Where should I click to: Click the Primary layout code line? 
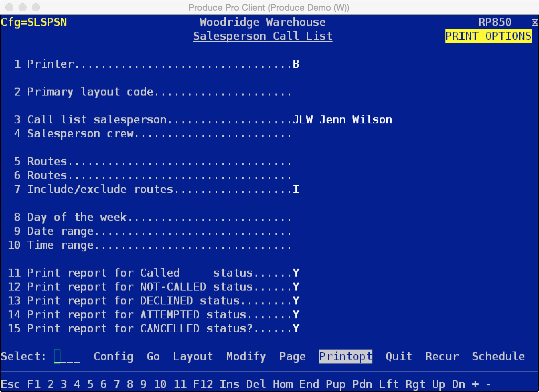click(153, 92)
